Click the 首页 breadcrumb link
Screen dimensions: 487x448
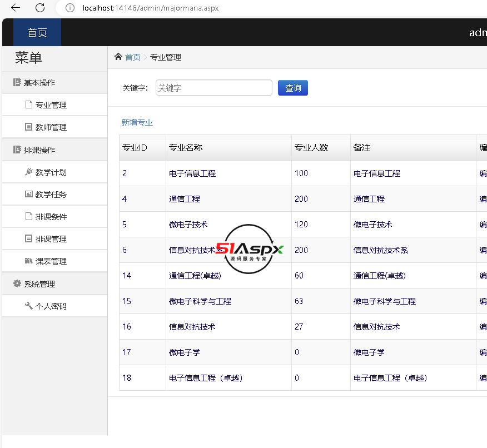coord(132,57)
